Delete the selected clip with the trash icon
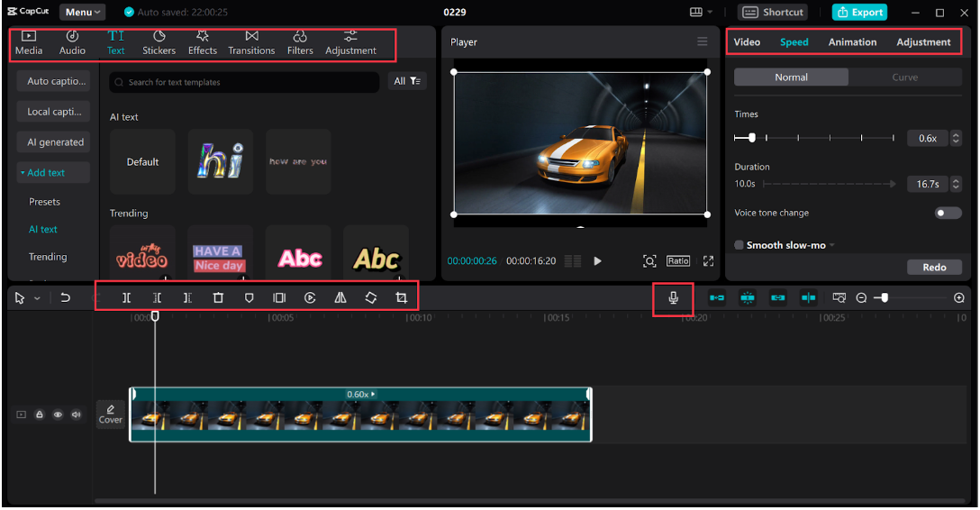Screen dimensions: 980x510 pyautogui.click(x=218, y=298)
